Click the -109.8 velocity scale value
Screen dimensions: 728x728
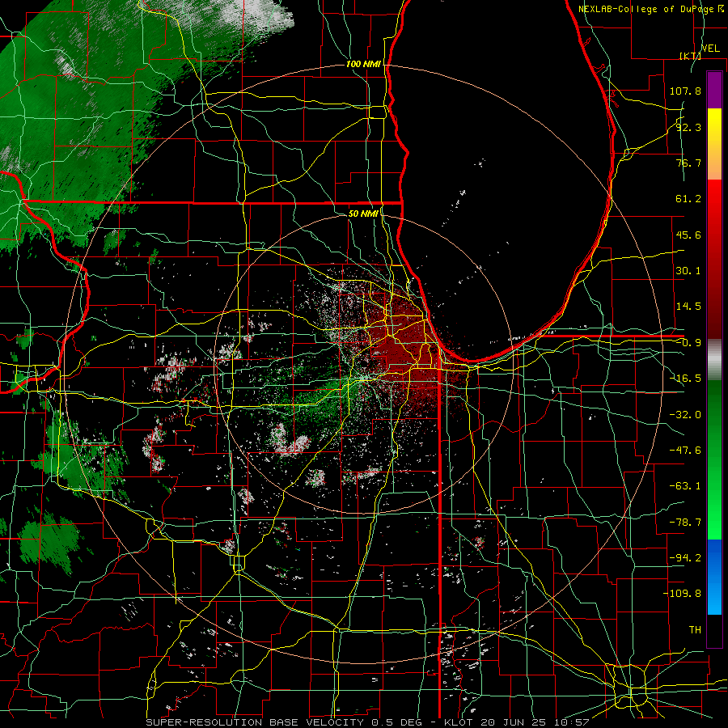click(x=682, y=594)
